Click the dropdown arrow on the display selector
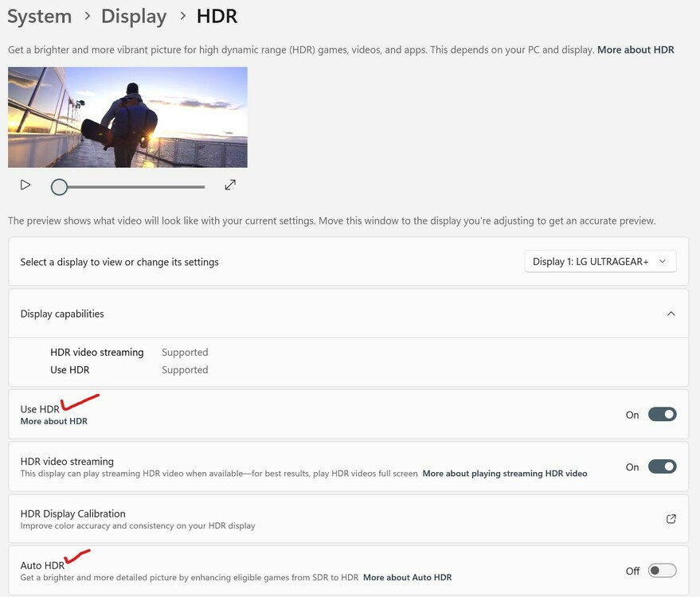This screenshot has height=597, width=700. [x=662, y=260]
